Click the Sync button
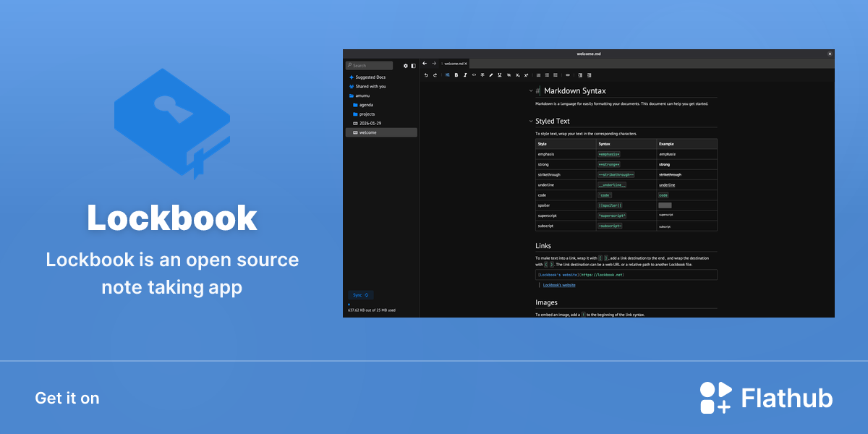The height and width of the screenshot is (434, 868). (x=360, y=295)
